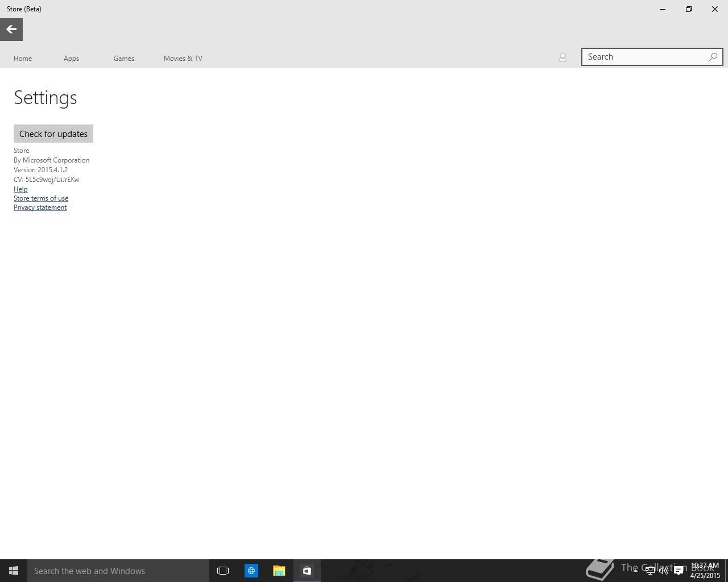The width and height of the screenshot is (728, 582).
Task: Click the Check for updates button
Action: pyautogui.click(x=53, y=134)
